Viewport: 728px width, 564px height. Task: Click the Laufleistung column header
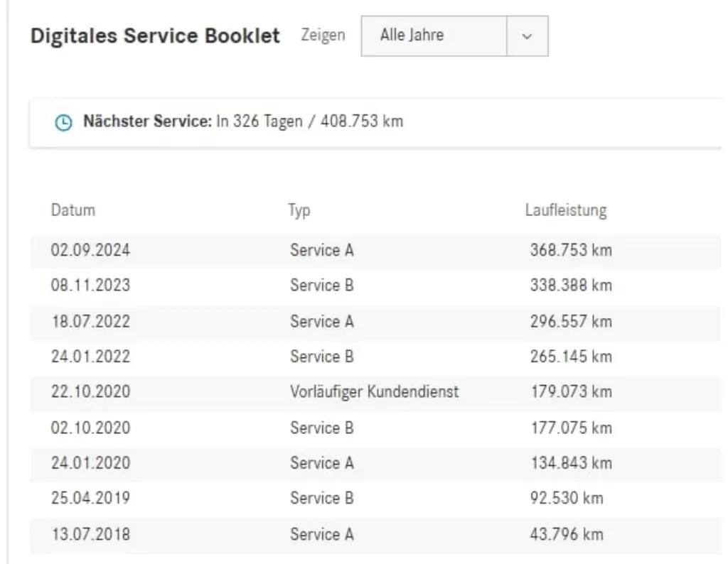[565, 210]
